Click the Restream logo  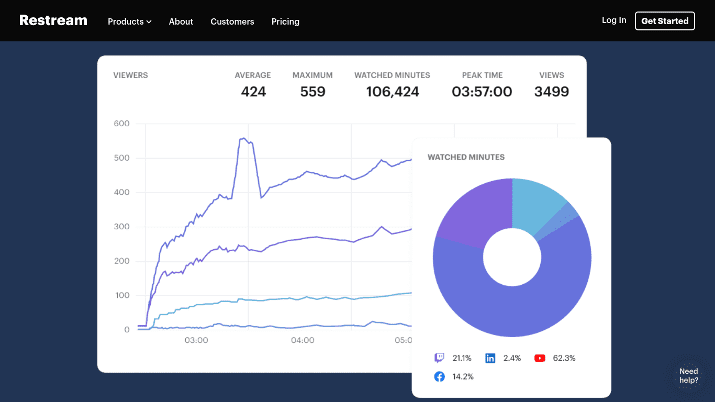tap(53, 21)
